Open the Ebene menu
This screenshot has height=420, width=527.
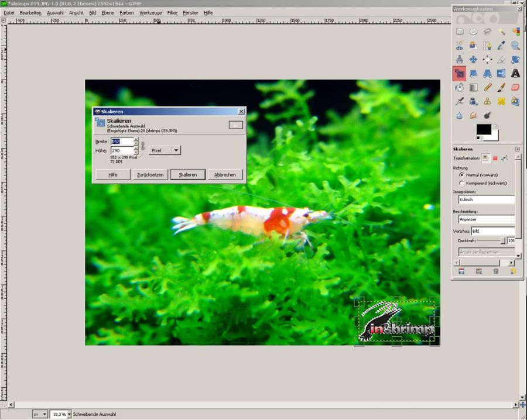[x=108, y=12]
